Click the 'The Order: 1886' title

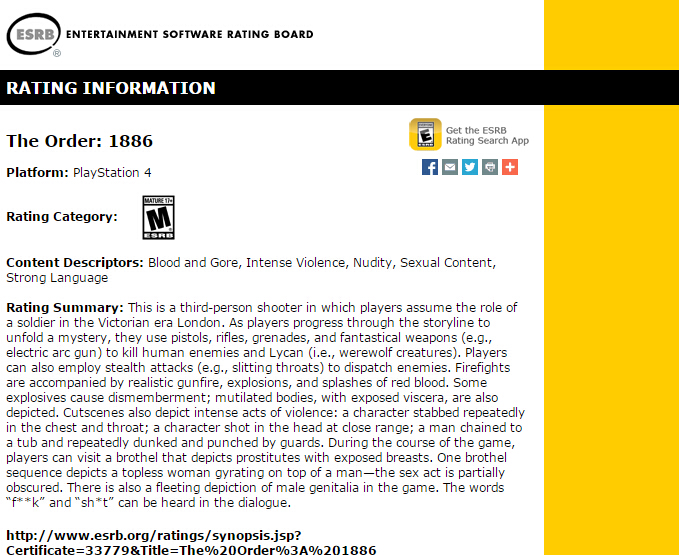coord(80,141)
